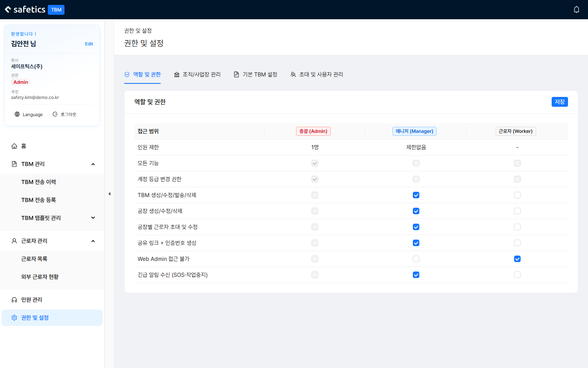Toggle Manager's 공유 링크 + 인증번호 생성 checkbox
Viewport: 588px width, 368px height.
416,243
